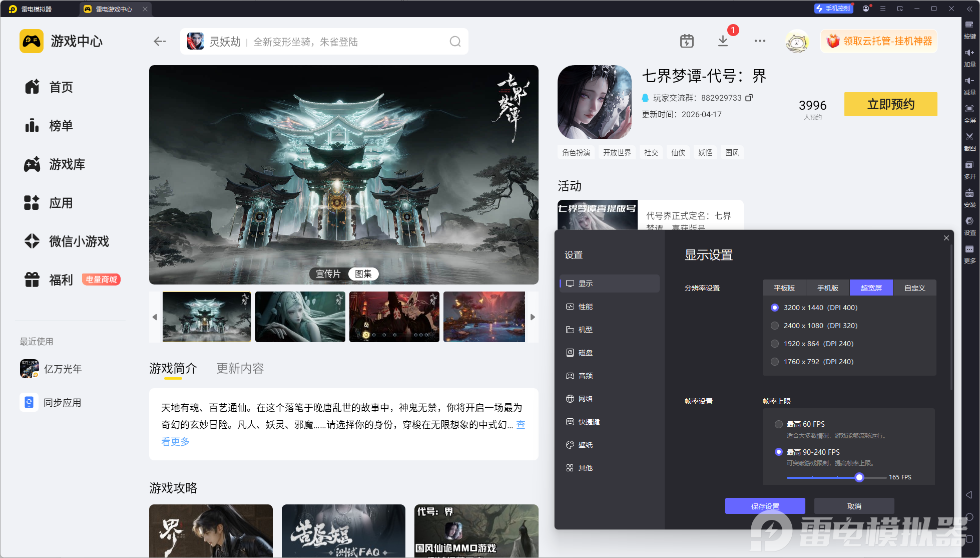Adjust the FPS limit slider handle

click(859, 477)
